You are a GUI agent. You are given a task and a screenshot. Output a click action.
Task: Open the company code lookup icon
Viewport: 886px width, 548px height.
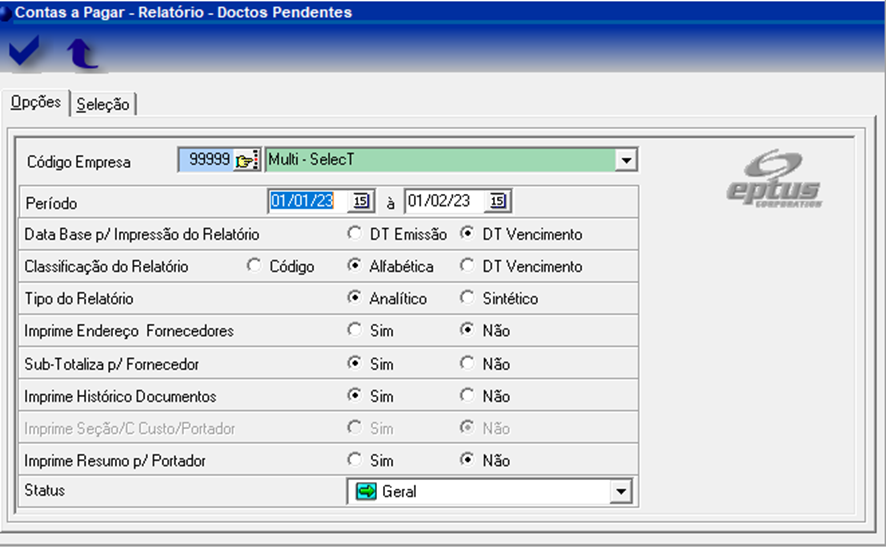(247, 161)
